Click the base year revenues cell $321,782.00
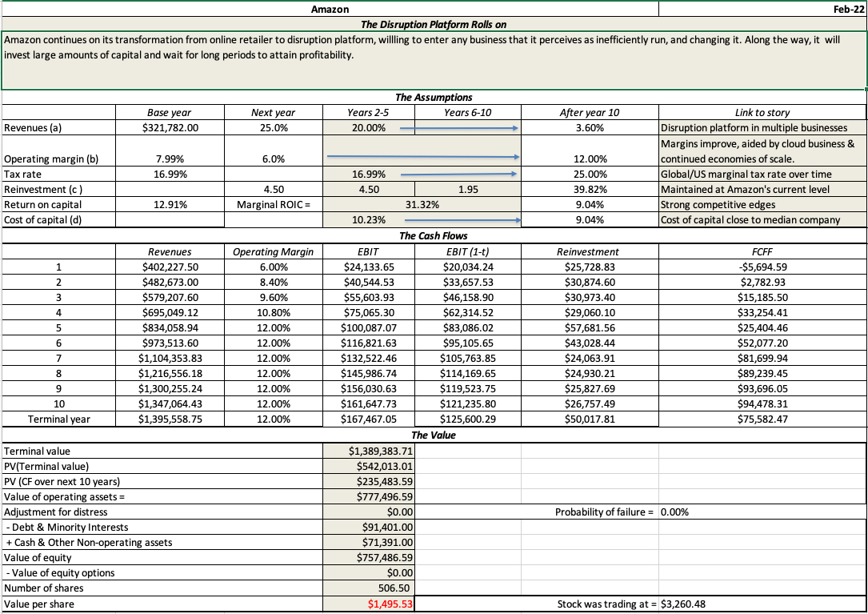The image size is (868, 614). (170, 128)
